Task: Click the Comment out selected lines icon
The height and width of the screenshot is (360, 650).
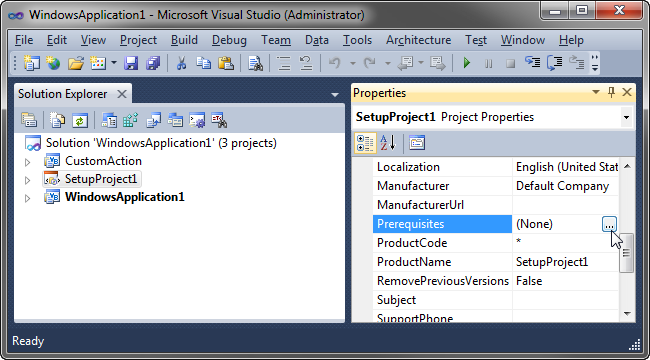Action: [284, 63]
